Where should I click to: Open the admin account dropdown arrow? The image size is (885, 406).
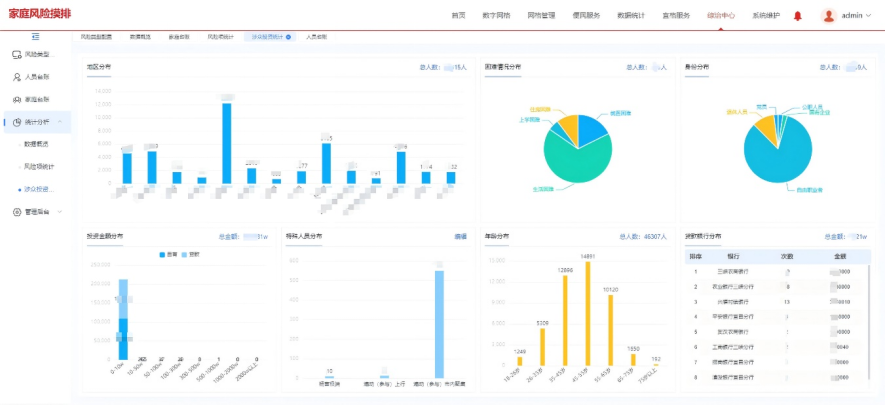(868, 16)
